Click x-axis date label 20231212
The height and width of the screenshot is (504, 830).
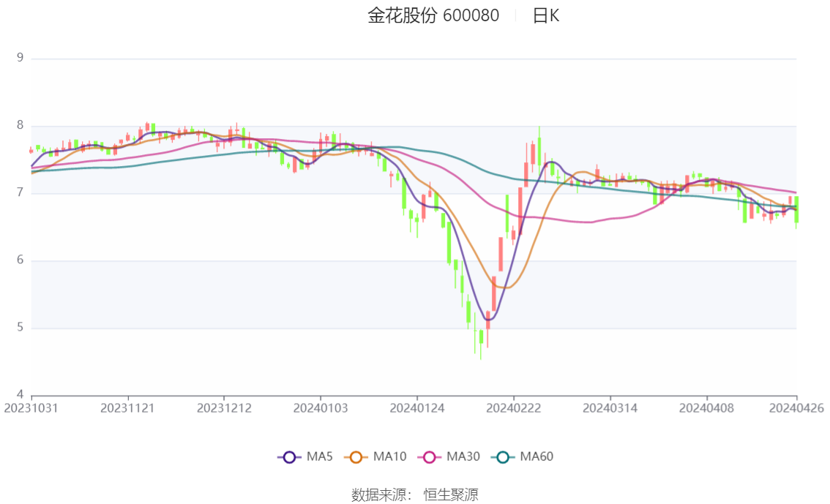[x=224, y=408]
